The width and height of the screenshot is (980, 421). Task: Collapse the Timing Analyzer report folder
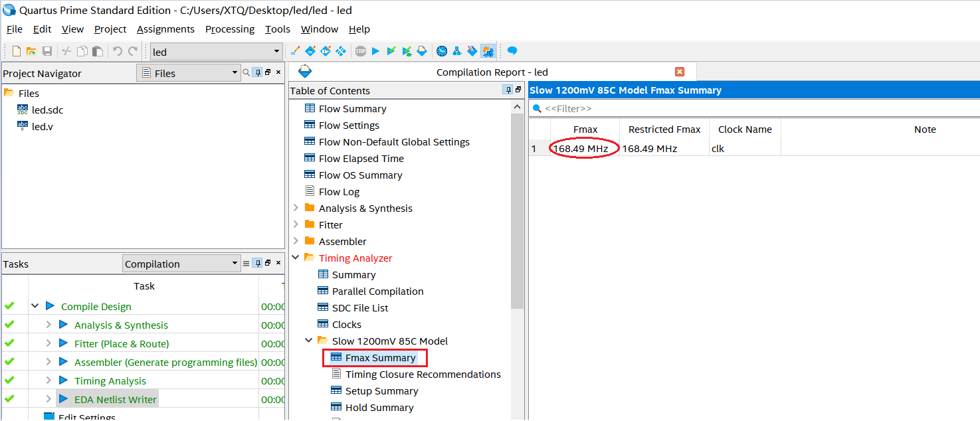click(x=296, y=258)
